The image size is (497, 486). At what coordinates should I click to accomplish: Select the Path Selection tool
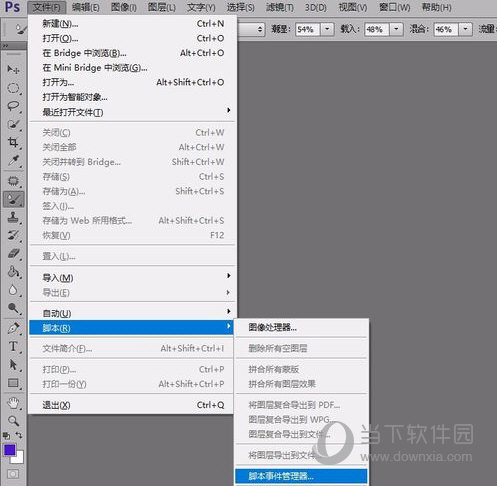click(x=13, y=364)
